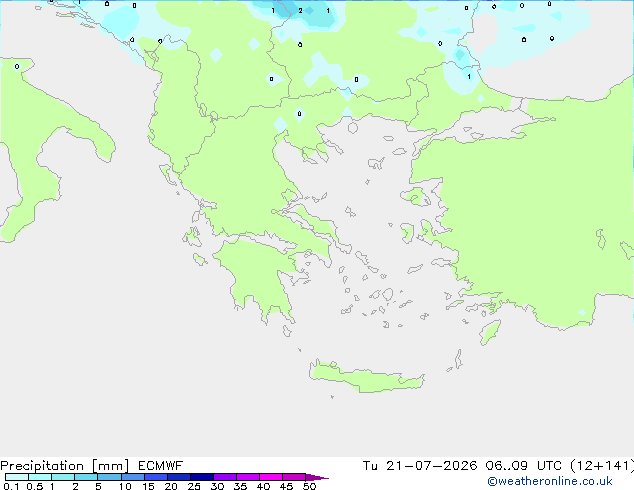The height and width of the screenshot is (490, 634).
Task: Open the weatheronline.co.uk link
Action: pyautogui.click(x=550, y=481)
